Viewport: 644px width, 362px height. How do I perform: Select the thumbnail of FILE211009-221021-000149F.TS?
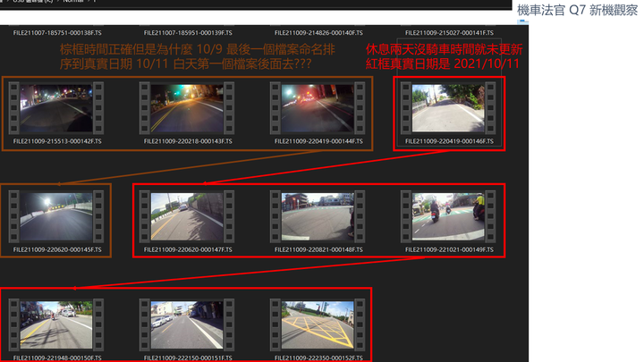pyautogui.click(x=448, y=216)
